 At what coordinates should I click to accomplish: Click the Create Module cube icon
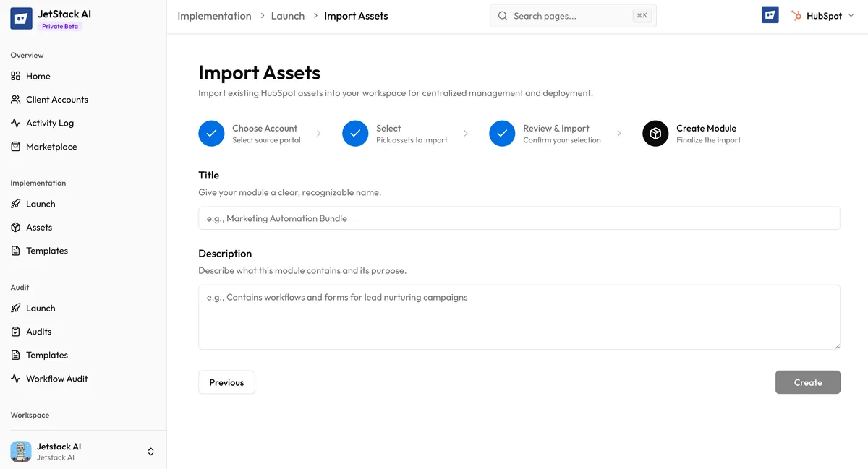[x=655, y=133]
